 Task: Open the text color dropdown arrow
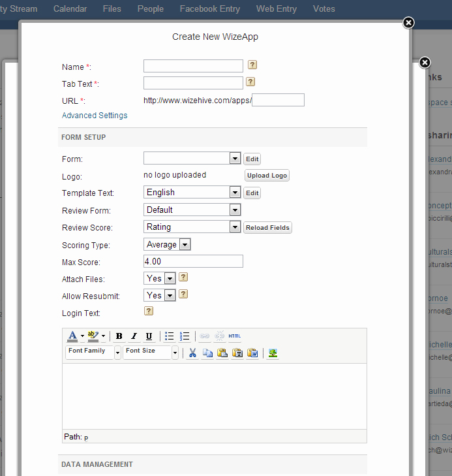pyautogui.click(x=82, y=336)
